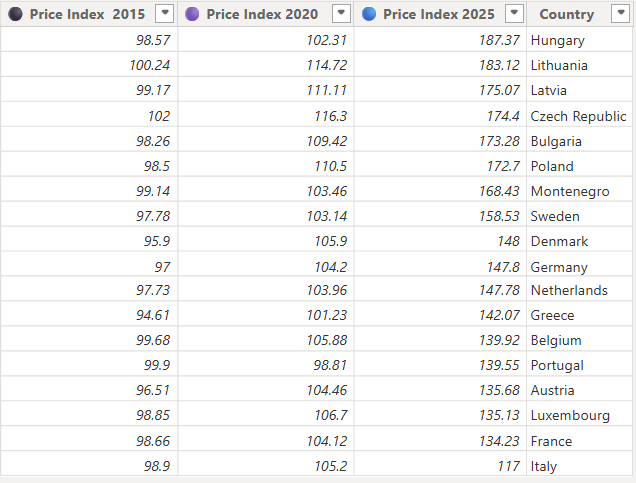Click the blue circle icon beside Price Index 2025

point(369,14)
